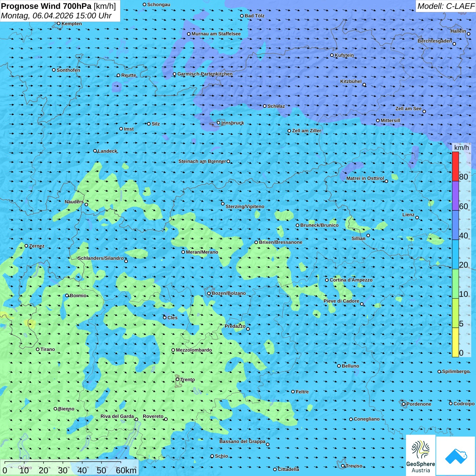
Task: Click the Innsbruck city marker
Action: pyautogui.click(x=219, y=123)
